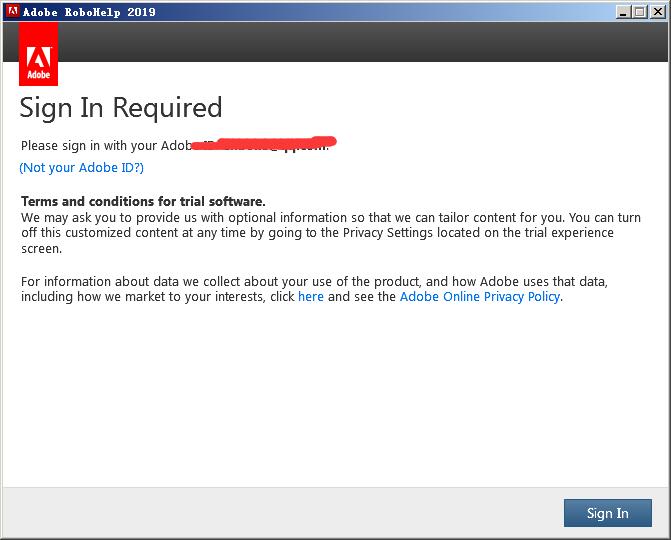Click the Sign In button
The width and height of the screenshot is (671, 540).
pos(608,513)
